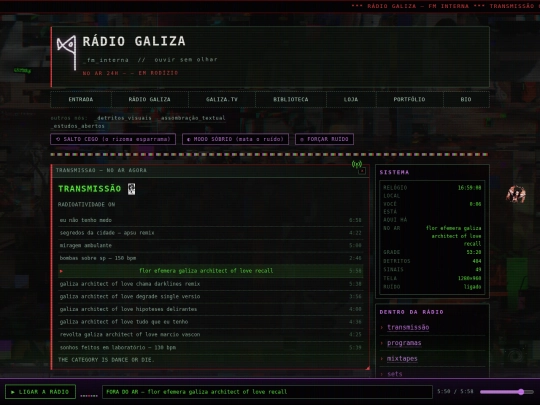Open the sets sidebar link
The width and height of the screenshot is (540, 405).
395,374
